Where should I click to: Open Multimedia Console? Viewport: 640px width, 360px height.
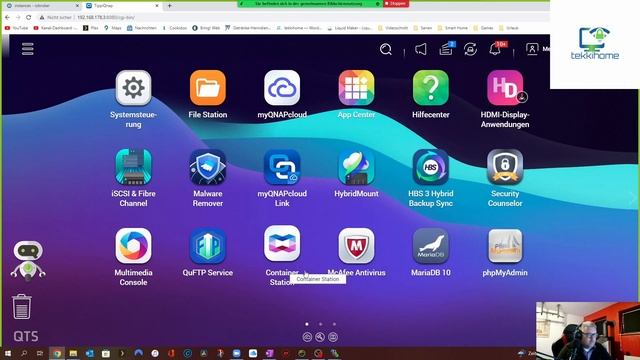tap(133, 246)
